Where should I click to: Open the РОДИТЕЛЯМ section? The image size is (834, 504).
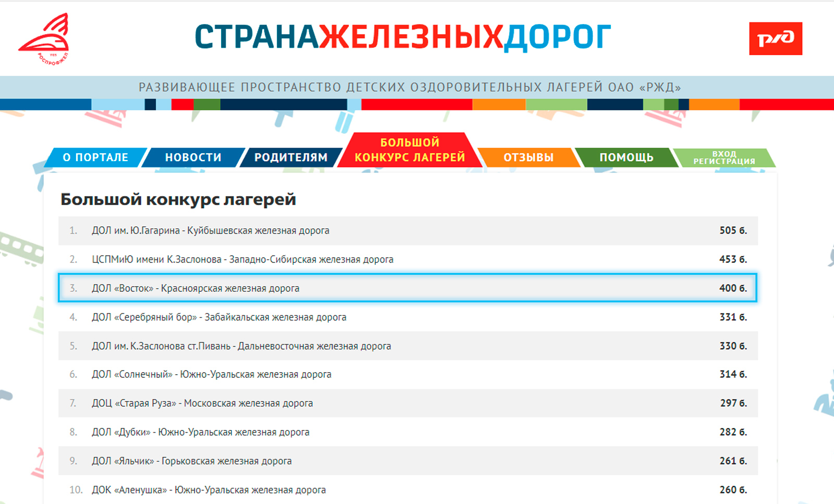[290, 157]
